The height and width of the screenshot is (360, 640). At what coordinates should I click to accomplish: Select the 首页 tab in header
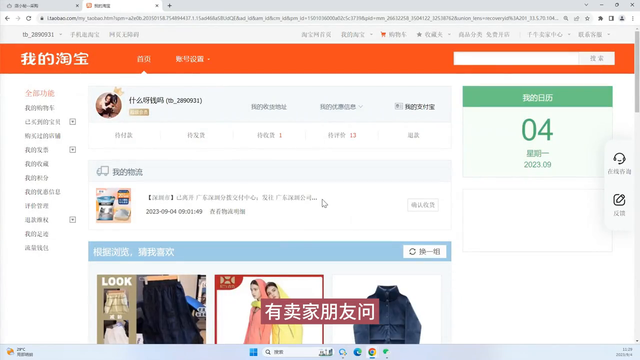144,59
